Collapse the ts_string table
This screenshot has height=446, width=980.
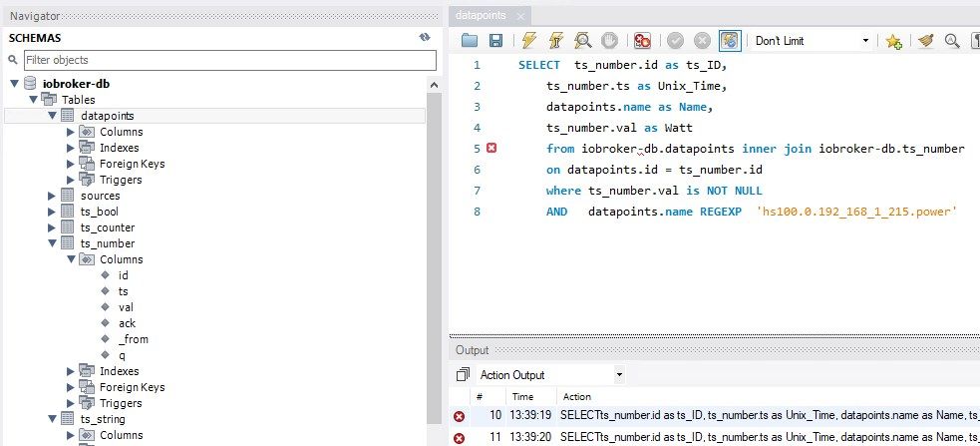tap(52, 419)
